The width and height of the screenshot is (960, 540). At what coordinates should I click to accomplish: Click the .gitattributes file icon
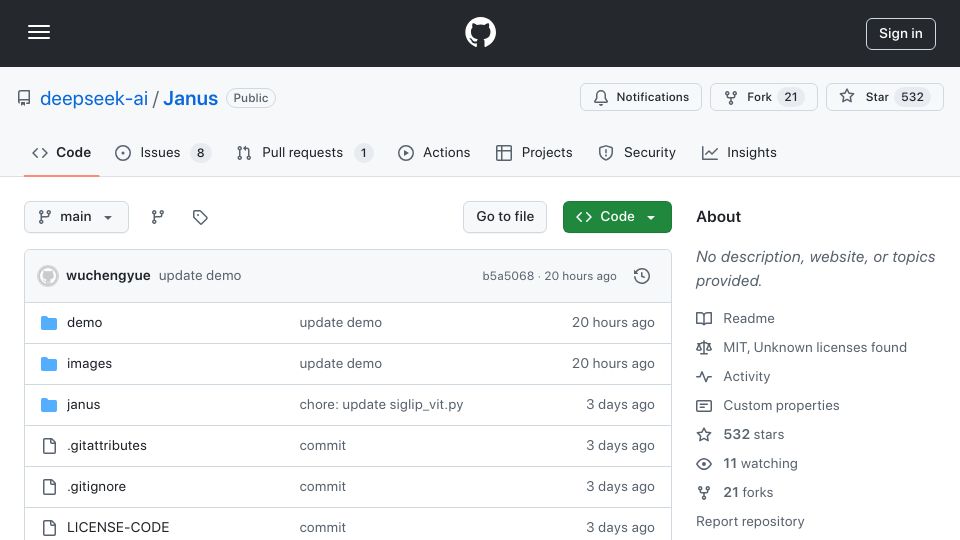tap(49, 446)
